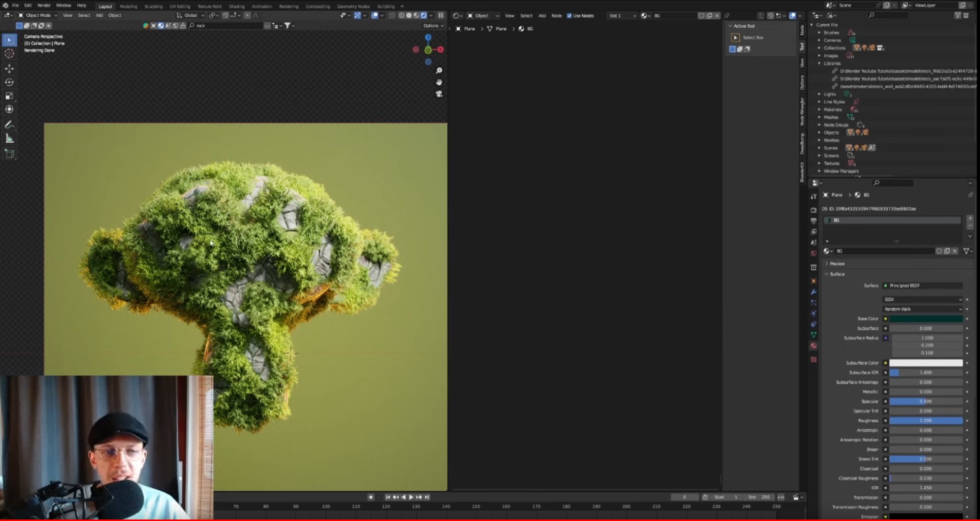Open the File menu
This screenshot has width=980, height=521.
[15, 5]
